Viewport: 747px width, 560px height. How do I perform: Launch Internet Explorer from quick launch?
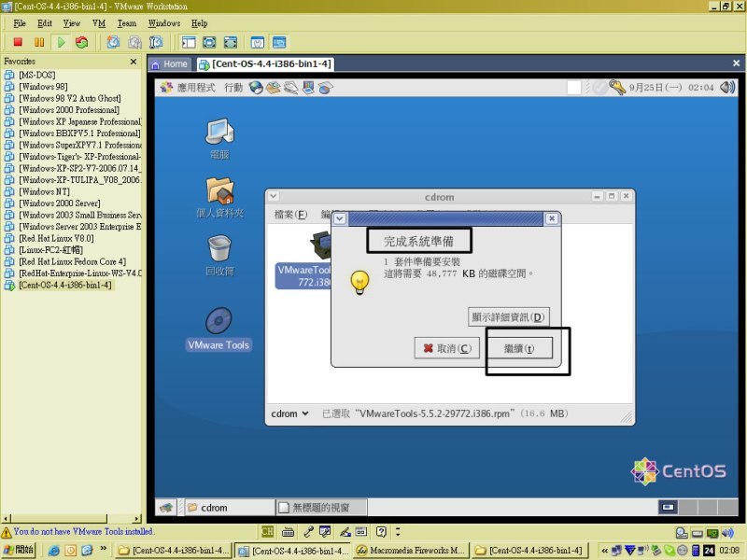54,551
